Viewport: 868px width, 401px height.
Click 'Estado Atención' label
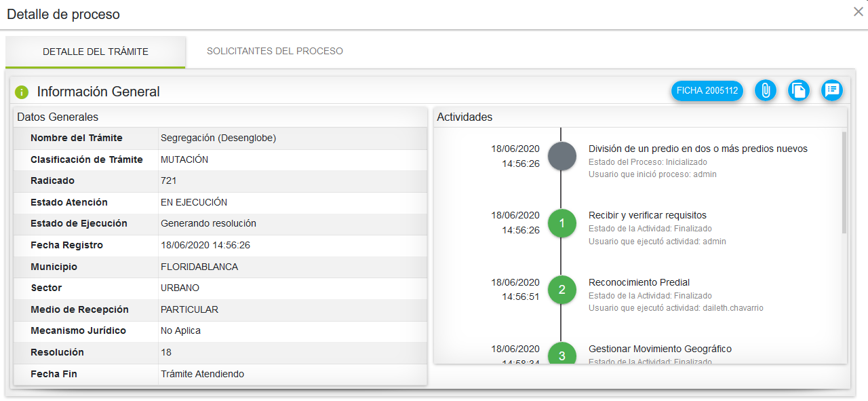pyautogui.click(x=69, y=202)
